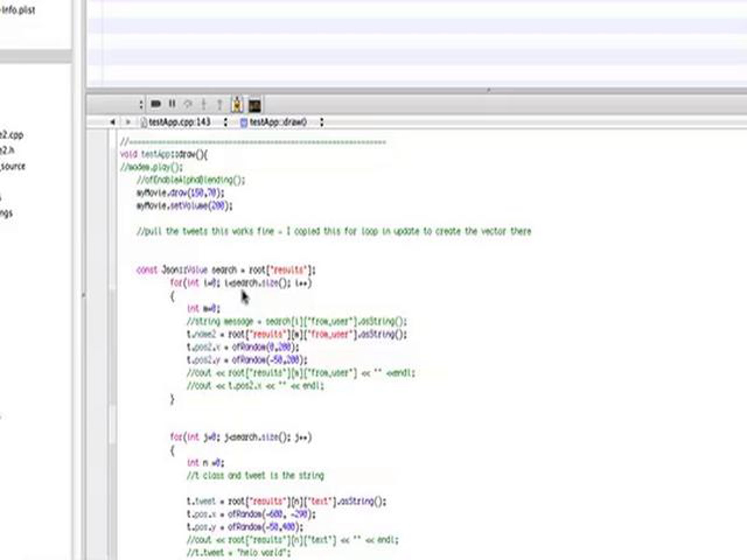Select the .cpp file ending in 2.cpp
747x560 pixels.
pos(12,135)
